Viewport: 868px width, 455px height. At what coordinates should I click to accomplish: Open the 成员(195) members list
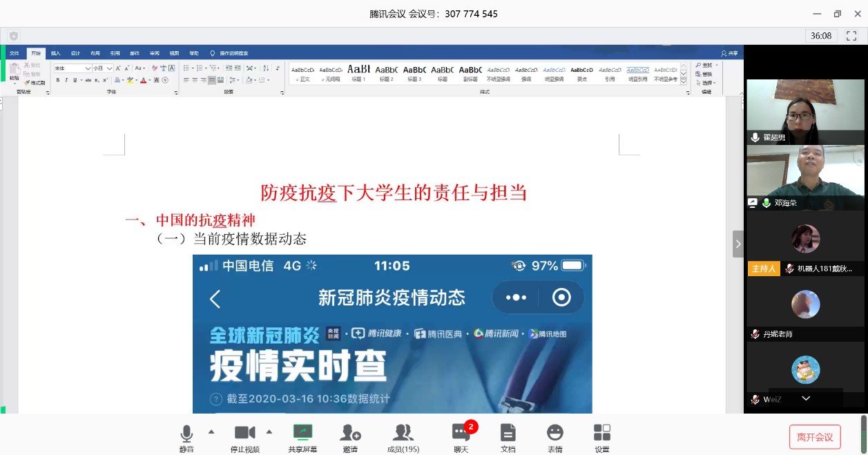403,437
